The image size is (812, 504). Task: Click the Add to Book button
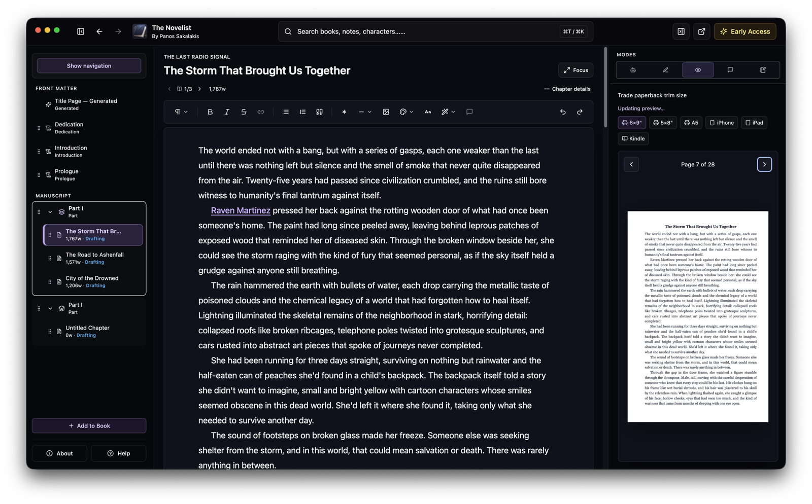pos(89,426)
